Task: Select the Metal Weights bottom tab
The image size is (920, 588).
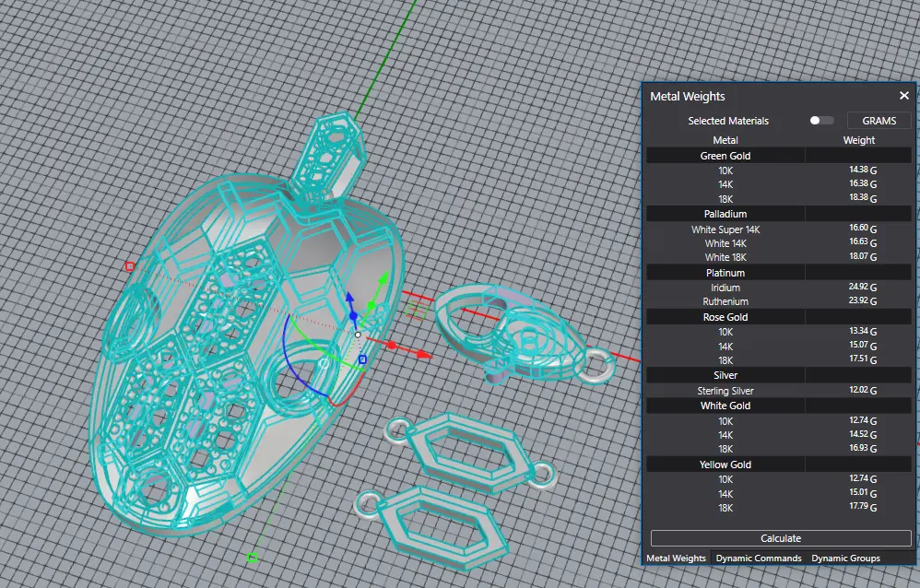Action: pos(676,558)
